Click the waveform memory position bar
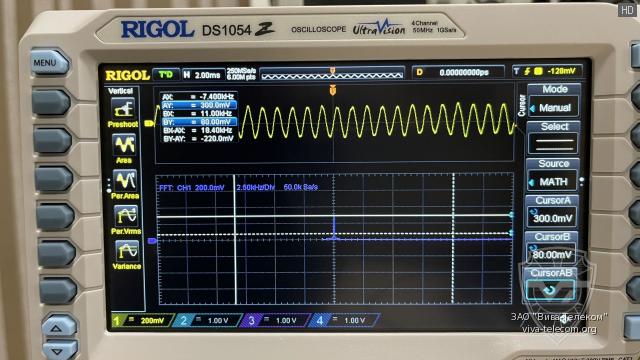 (332, 73)
